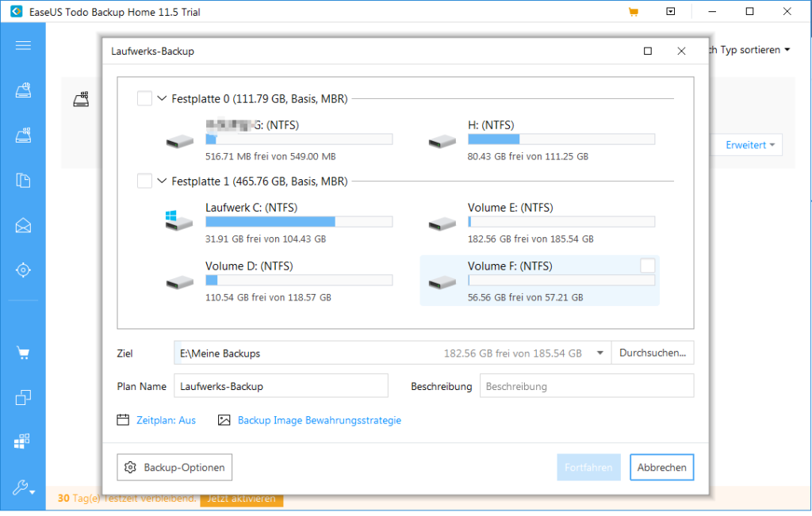Open the Ziel destination dropdown arrow
The height and width of the screenshot is (516, 812).
tap(600, 353)
